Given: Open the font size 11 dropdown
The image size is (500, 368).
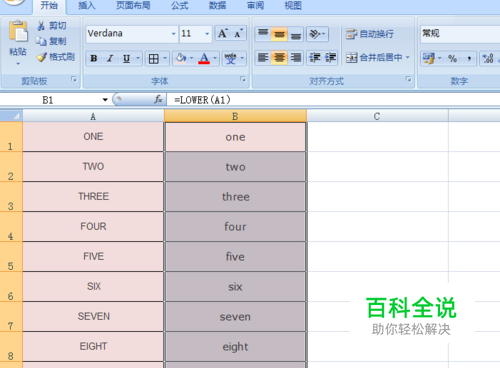Looking at the screenshot, I should (x=207, y=34).
